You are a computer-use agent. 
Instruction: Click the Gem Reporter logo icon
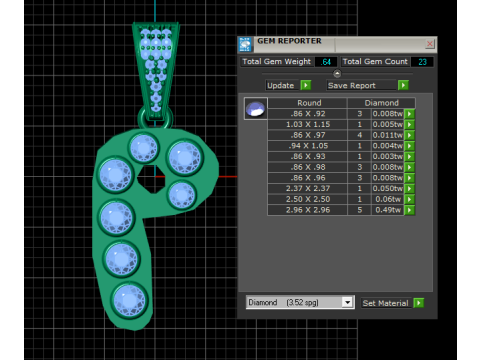tap(245, 44)
